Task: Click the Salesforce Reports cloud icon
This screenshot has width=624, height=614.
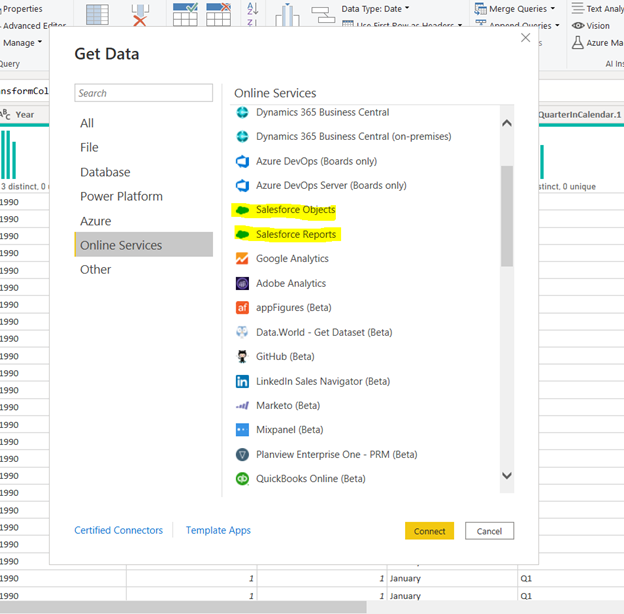Action: click(241, 235)
